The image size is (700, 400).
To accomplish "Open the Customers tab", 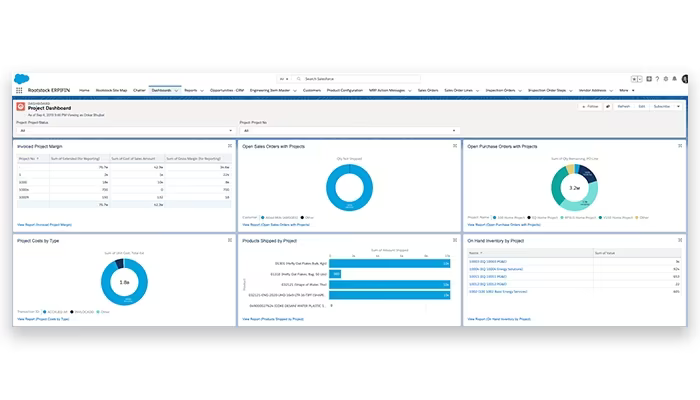I will click(312, 91).
